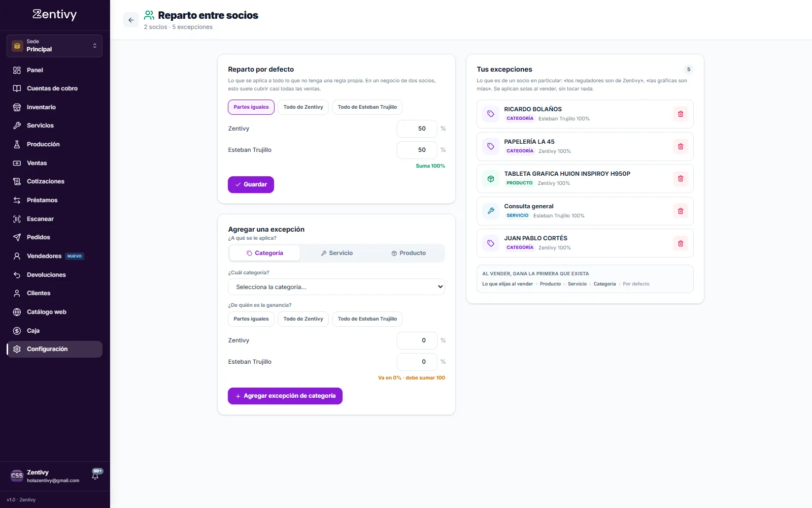Viewport: 812px width, 508px height.
Task: Switch to the Servicio tab
Action: (336, 253)
